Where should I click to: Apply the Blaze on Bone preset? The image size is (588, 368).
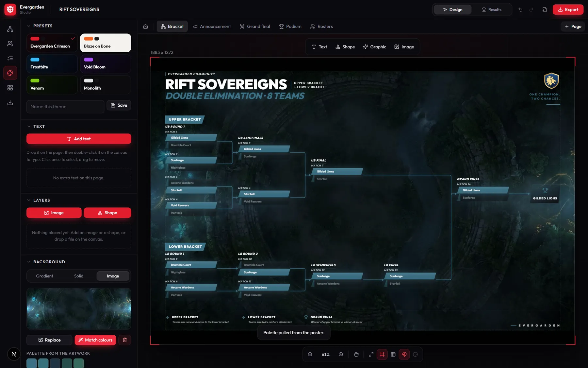click(x=106, y=43)
